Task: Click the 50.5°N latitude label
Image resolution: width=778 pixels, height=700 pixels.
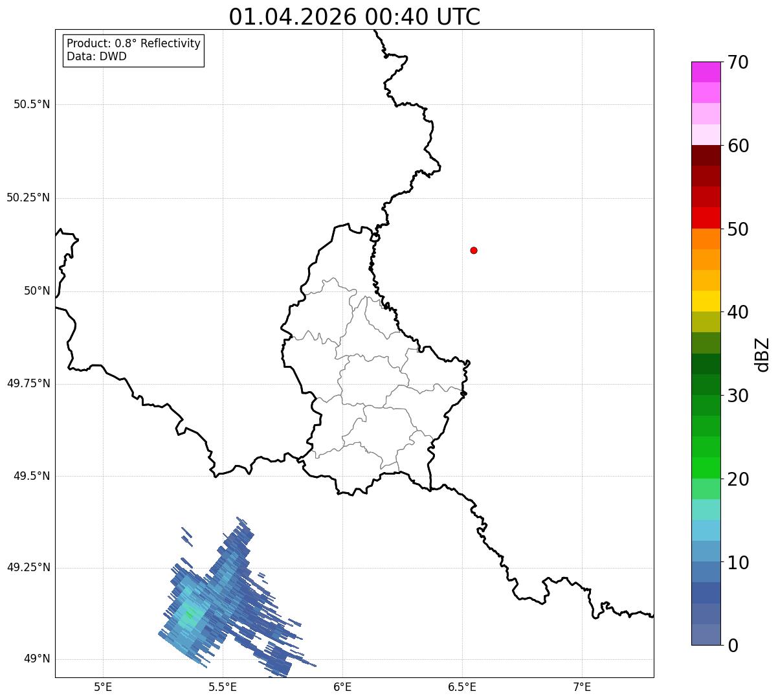Action: point(32,104)
